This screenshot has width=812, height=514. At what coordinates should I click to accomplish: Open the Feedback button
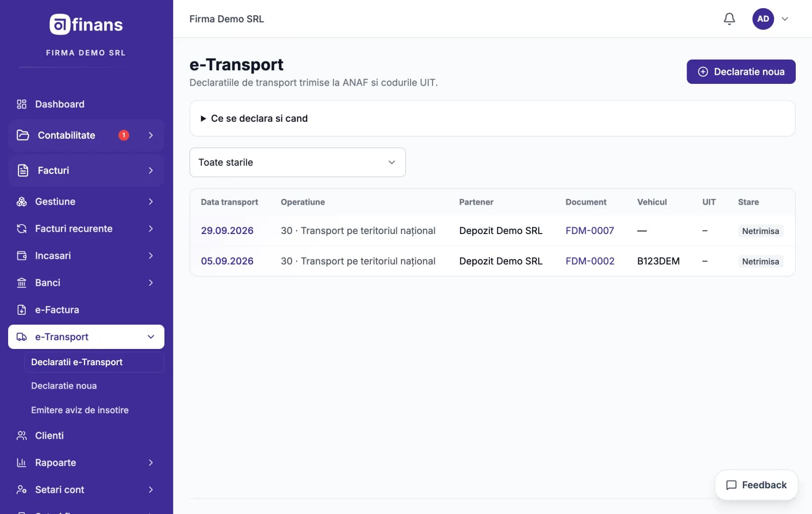coord(756,485)
